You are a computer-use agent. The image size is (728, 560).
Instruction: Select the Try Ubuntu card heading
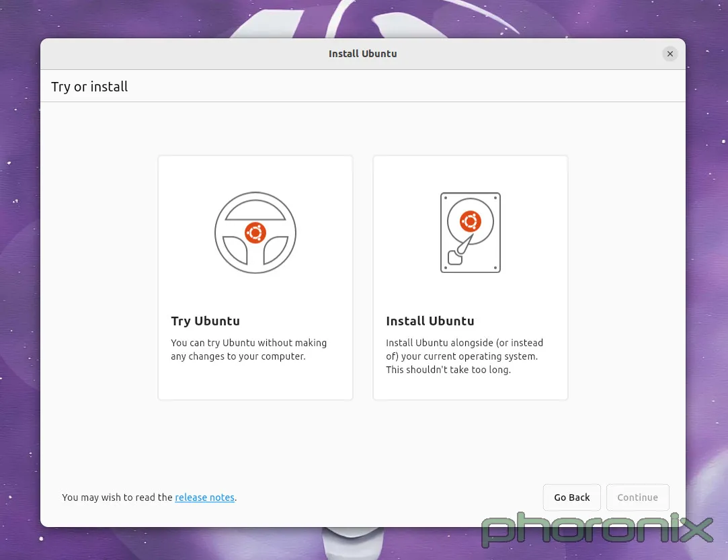(x=206, y=321)
